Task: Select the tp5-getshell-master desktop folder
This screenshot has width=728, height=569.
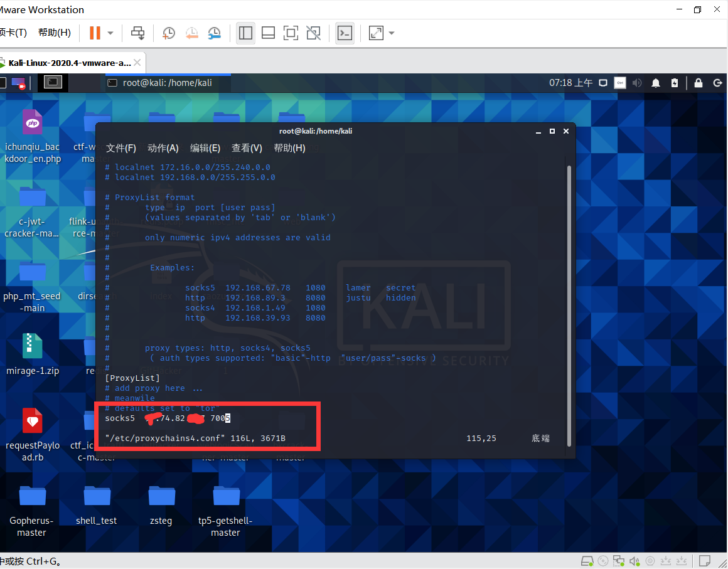Action: tap(226, 511)
